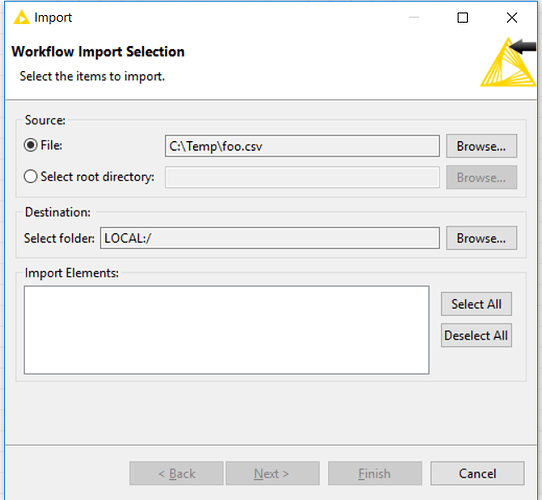This screenshot has width=542, height=500.
Task: Select All import elements
Action: point(476,304)
